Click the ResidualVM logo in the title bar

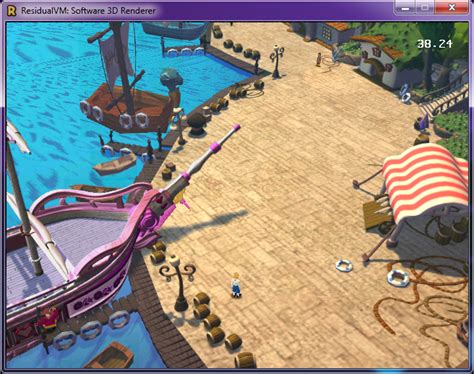(12, 11)
